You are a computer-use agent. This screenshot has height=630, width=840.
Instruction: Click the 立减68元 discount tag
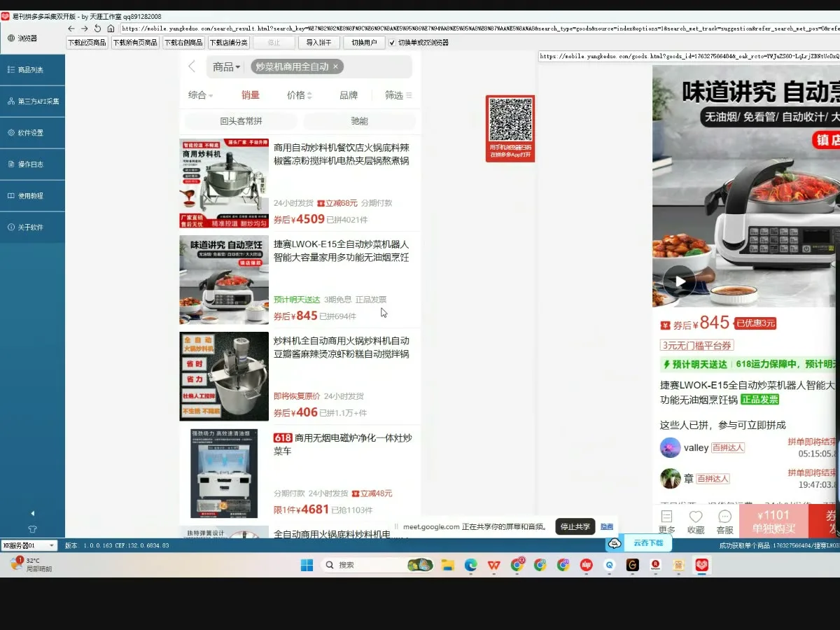337,203
